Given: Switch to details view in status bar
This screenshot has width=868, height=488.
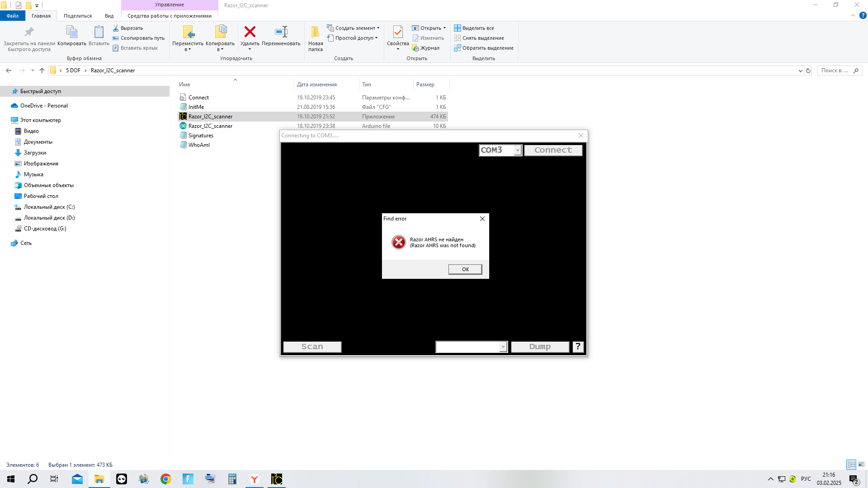Looking at the screenshot, I should pyautogui.click(x=851, y=465).
